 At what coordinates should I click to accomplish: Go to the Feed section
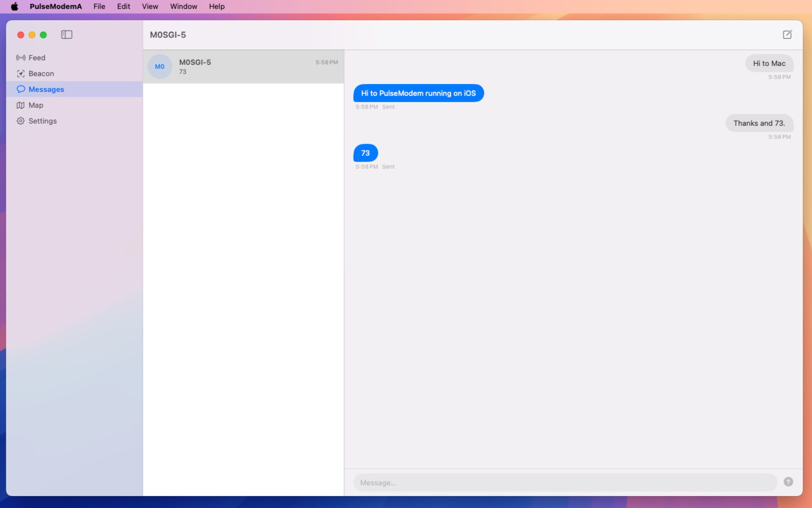pos(37,58)
